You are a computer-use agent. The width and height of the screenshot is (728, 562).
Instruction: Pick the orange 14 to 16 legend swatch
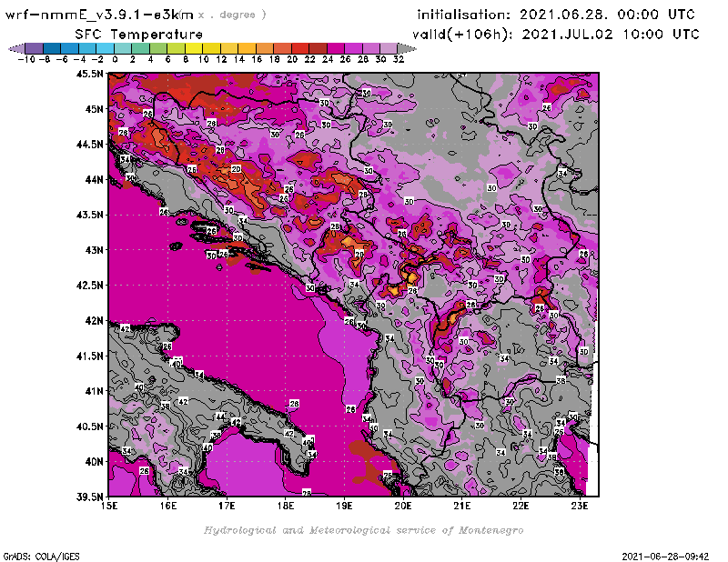tap(247, 48)
